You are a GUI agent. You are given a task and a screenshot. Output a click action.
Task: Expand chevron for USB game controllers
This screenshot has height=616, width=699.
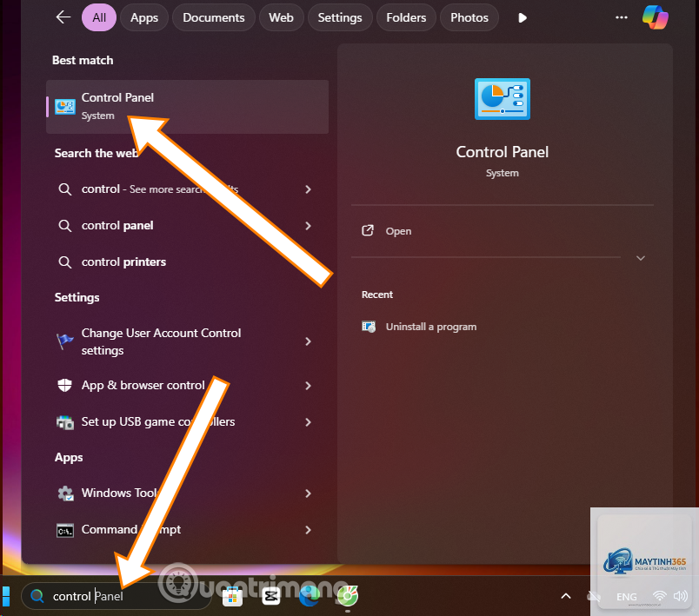coord(308,422)
